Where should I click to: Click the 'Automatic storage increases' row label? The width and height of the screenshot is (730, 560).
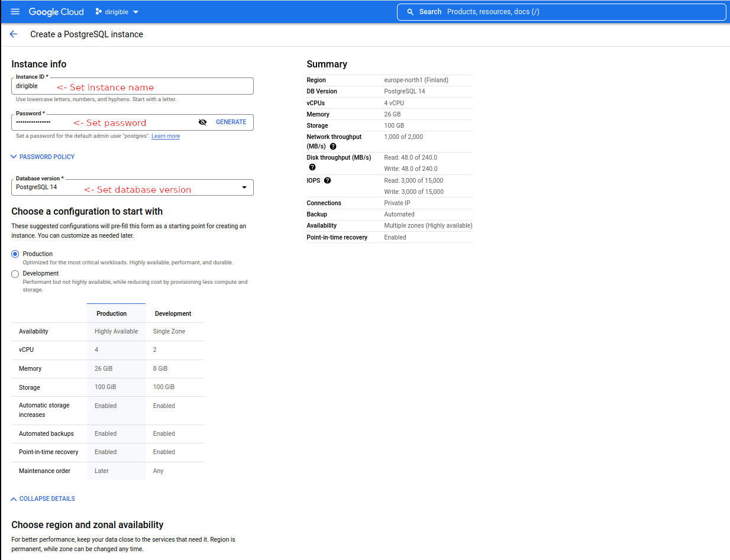44,410
